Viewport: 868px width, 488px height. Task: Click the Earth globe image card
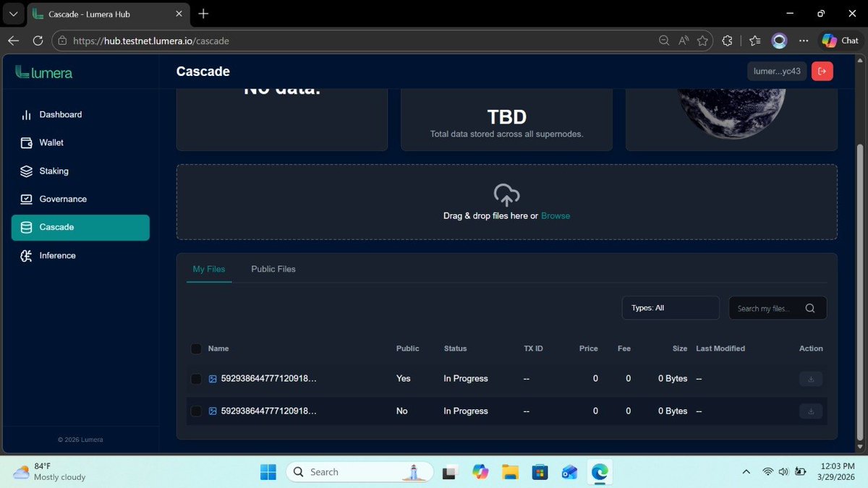pyautogui.click(x=731, y=119)
